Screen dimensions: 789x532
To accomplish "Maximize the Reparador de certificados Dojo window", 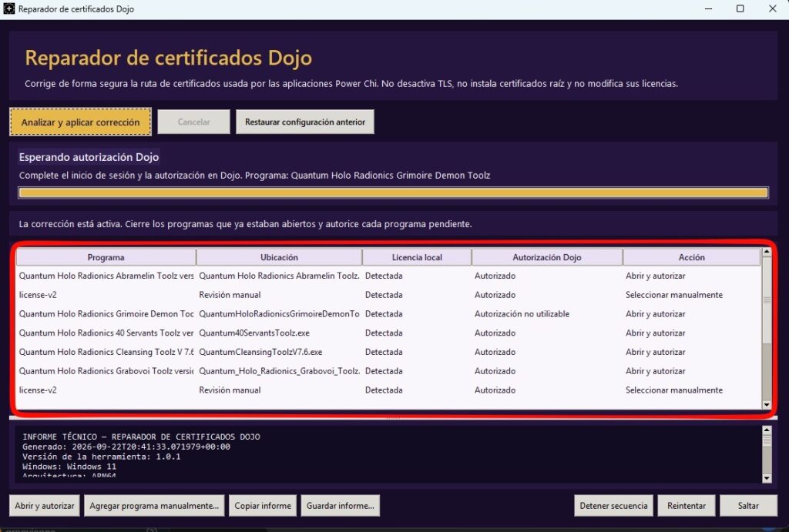I will click(740, 8).
